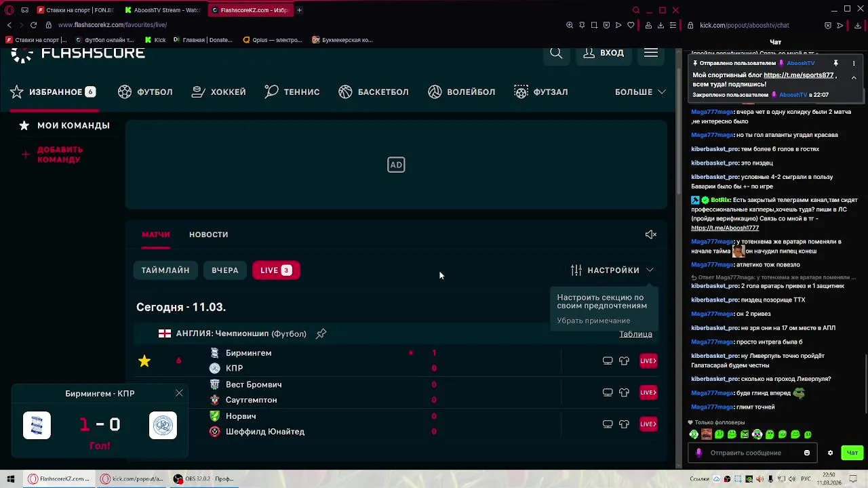Click the Отправить сообщение chat input
The width and height of the screenshot is (868, 488).
pyautogui.click(x=751, y=453)
